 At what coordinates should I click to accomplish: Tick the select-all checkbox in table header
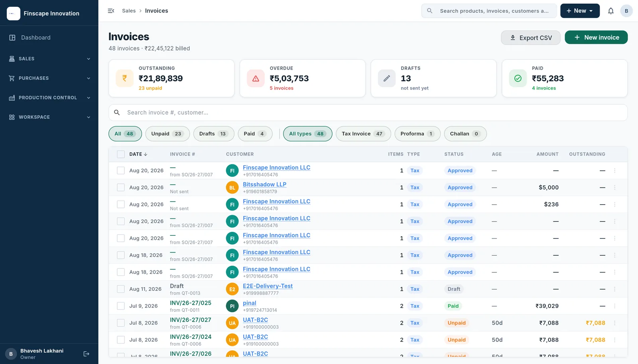[121, 154]
